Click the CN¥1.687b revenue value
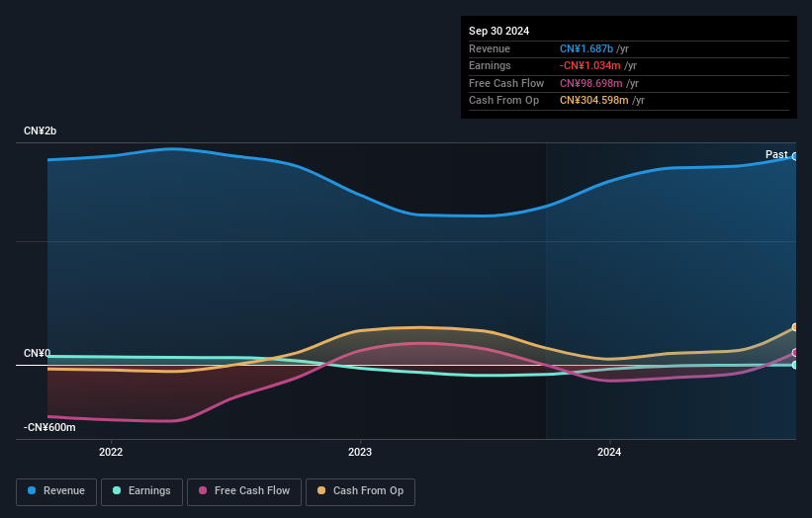This screenshot has height=518, width=812. [x=586, y=48]
